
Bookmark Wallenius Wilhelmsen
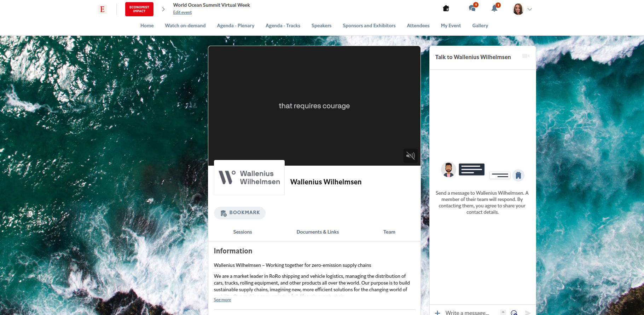point(240,213)
